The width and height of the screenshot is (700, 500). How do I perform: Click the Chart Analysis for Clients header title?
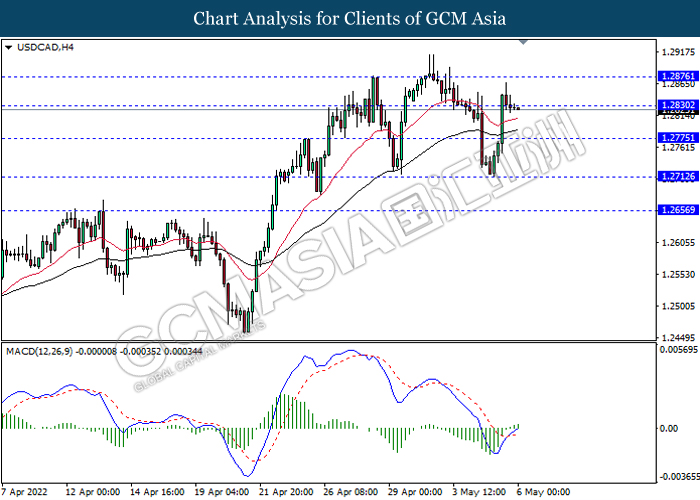pos(350,19)
